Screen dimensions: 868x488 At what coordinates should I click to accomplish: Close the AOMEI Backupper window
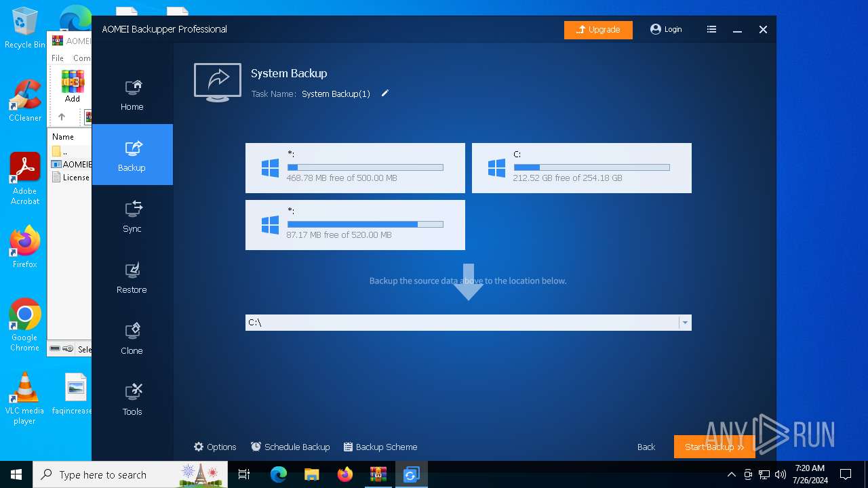point(763,30)
